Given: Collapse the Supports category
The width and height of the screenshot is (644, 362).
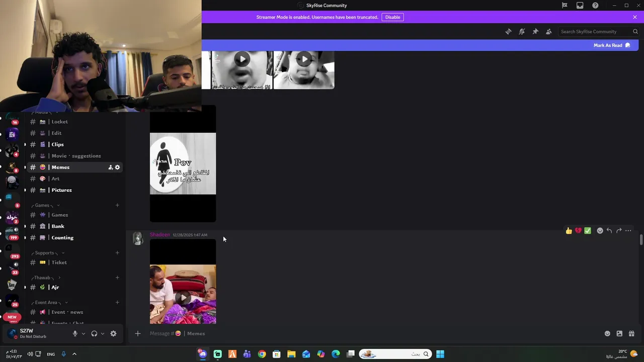Looking at the screenshot, I should (x=48, y=253).
